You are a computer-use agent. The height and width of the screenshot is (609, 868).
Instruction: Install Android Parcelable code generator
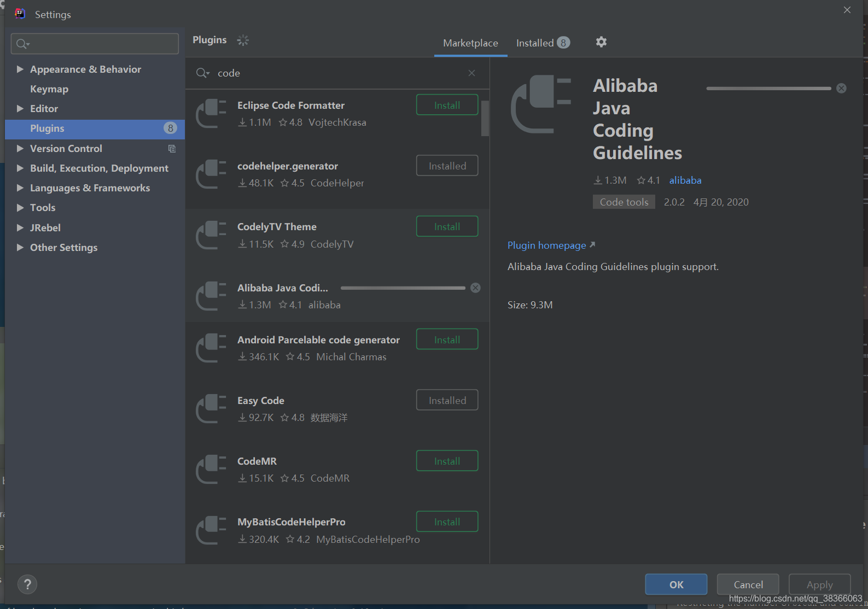(x=447, y=339)
